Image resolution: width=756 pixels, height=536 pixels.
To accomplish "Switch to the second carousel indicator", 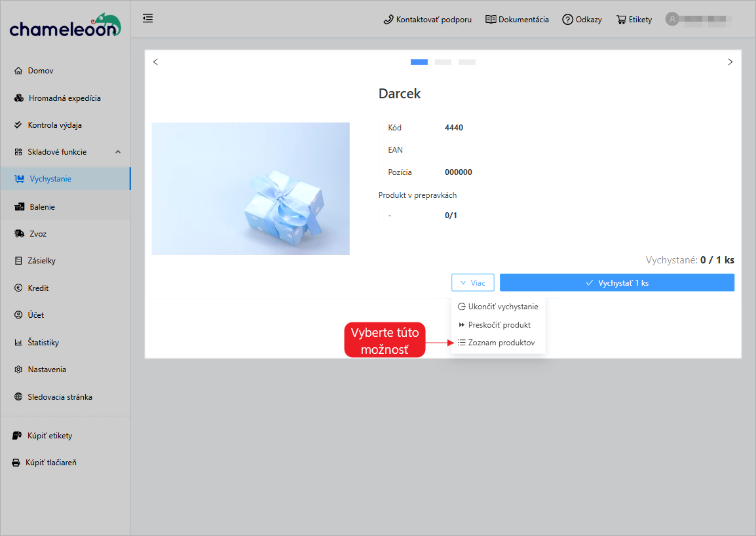I will pos(443,62).
